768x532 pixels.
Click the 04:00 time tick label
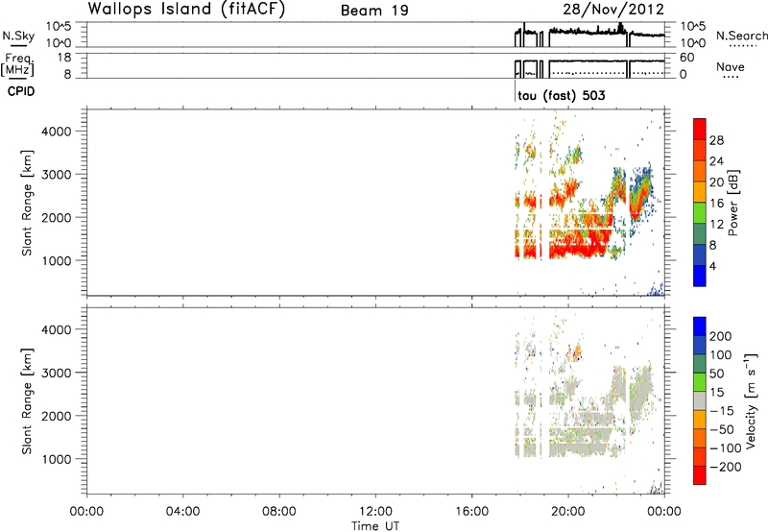click(183, 512)
